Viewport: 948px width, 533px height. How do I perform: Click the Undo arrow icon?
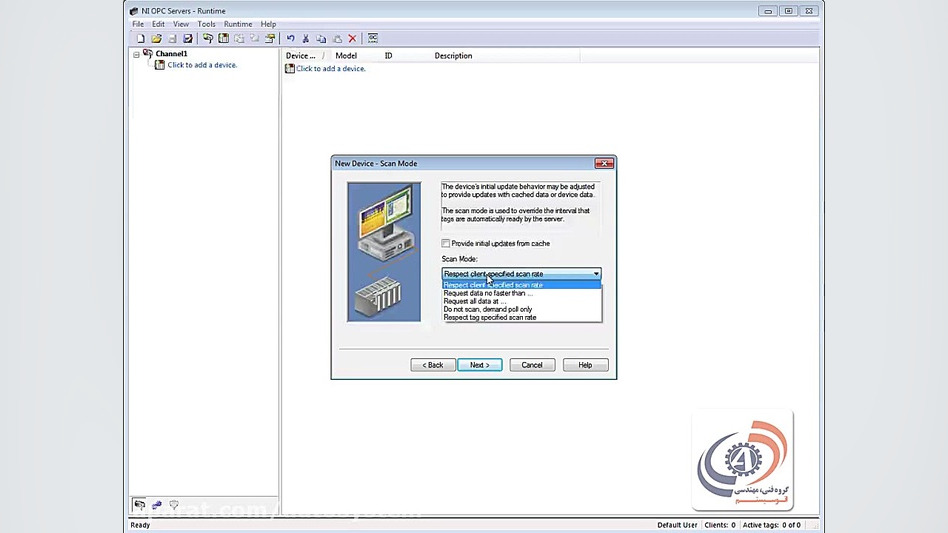(x=290, y=39)
